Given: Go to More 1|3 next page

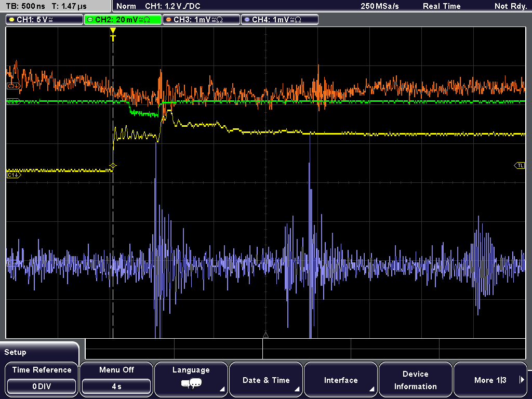Looking at the screenshot, I should pyautogui.click(x=490, y=379).
